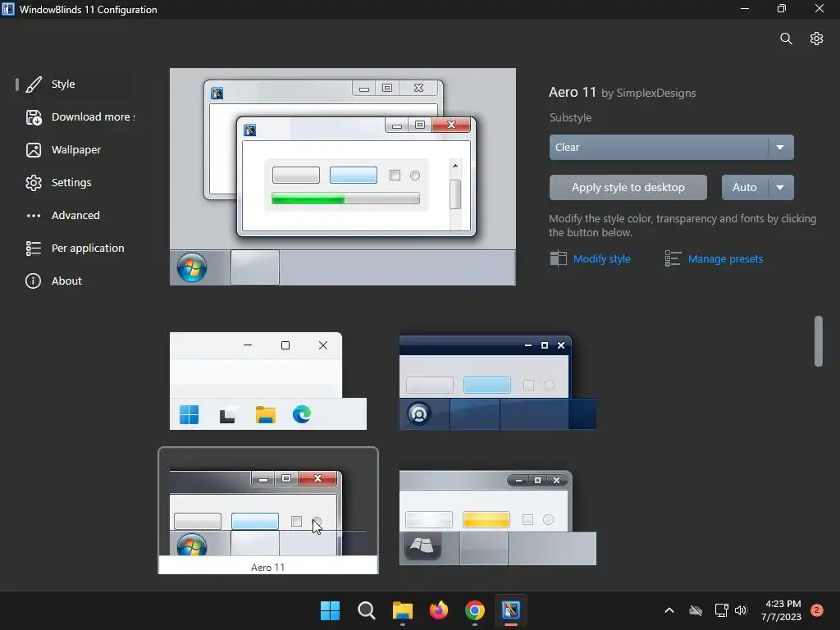
Task: Select the WindowBlinds taskbar icon
Action: pyautogui.click(x=511, y=610)
